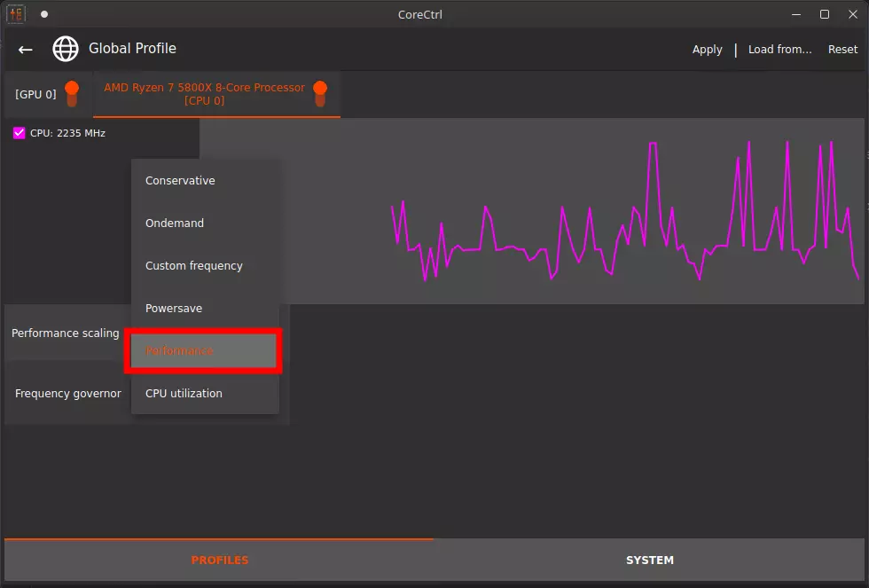Uncheck the CPU 2235 MHz checkbox
869x588 pixels.
tap(20, 133)
